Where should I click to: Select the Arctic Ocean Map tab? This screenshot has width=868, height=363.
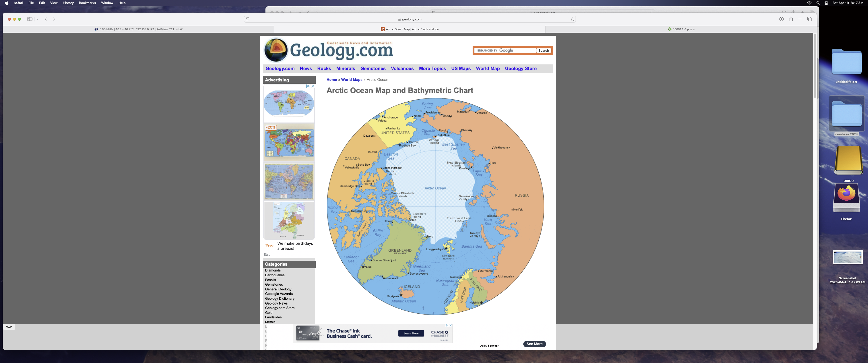click(x=410, y=29)
